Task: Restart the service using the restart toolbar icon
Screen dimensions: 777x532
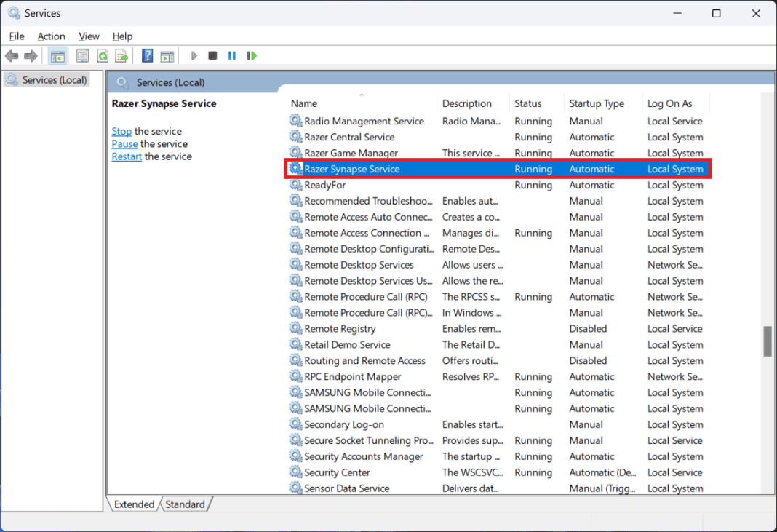Action: coord(251,55)
